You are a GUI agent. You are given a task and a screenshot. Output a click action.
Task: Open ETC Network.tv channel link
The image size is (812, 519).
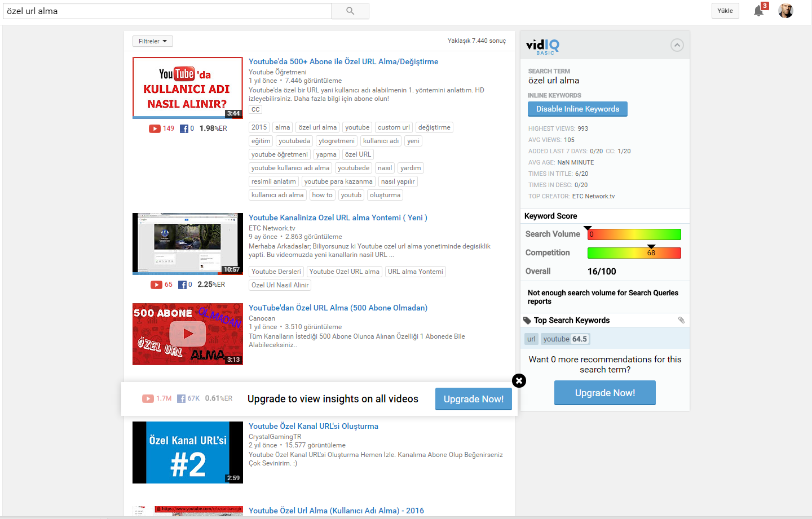pos(272,228)
